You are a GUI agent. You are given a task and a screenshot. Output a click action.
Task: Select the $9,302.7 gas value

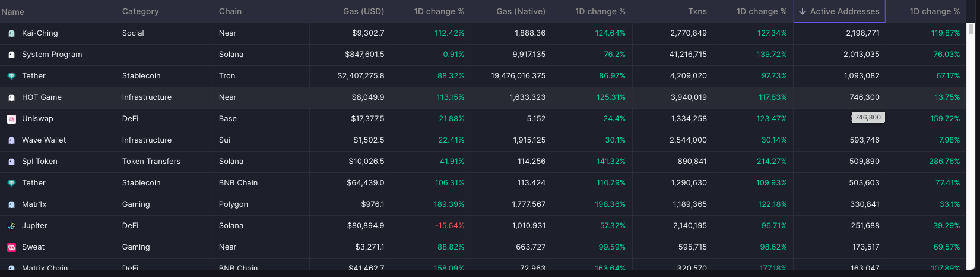coord(368,33)
